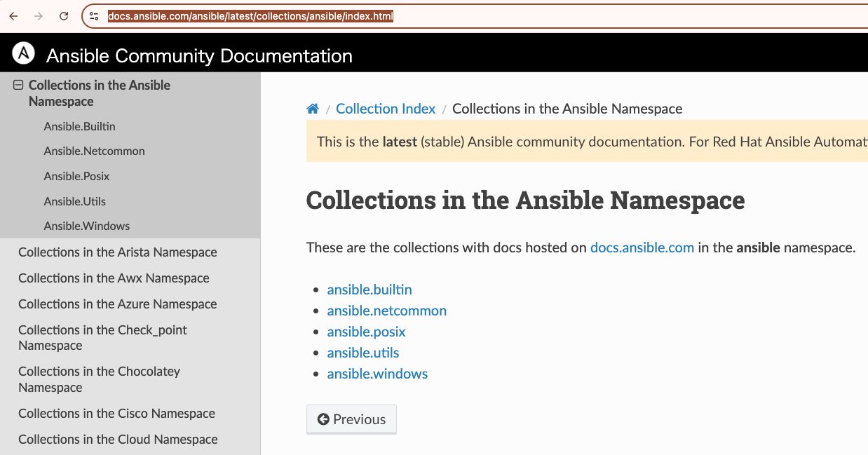Click the home icon in the breadcrumb
868x455 pixels.
312,108
